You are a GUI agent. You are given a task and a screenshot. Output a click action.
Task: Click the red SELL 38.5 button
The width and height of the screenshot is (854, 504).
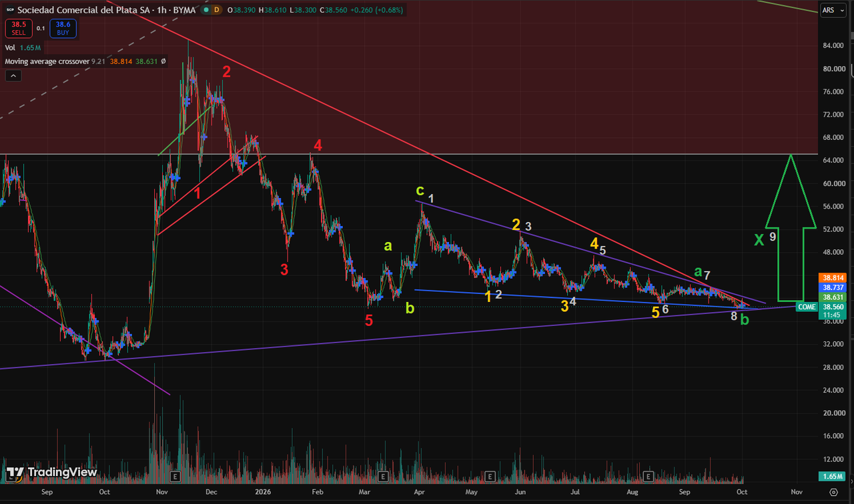click(x=17, y=28)
